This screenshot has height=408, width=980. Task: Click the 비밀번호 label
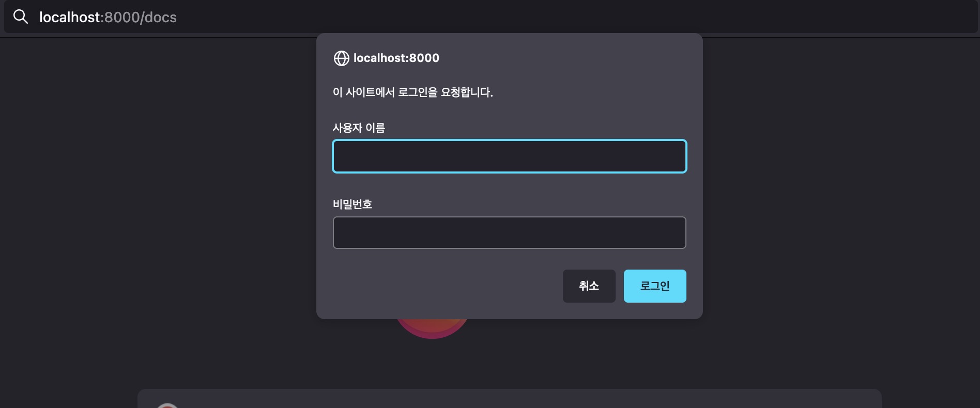click(x=353, y=204)
